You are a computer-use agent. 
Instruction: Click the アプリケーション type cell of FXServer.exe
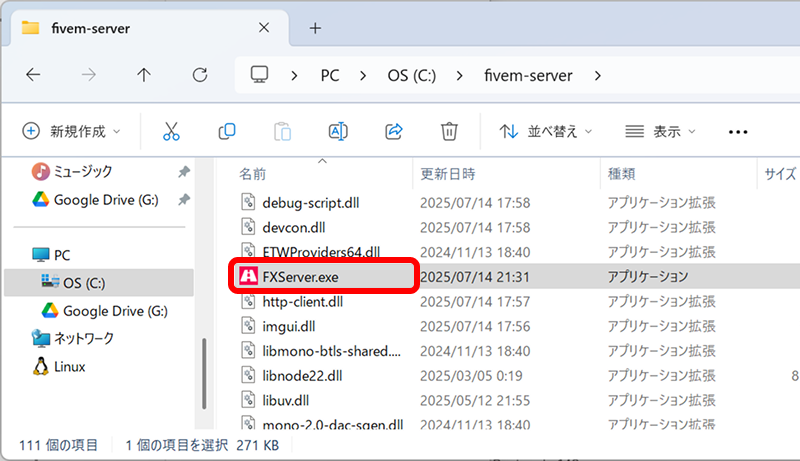tap(648, 277)
